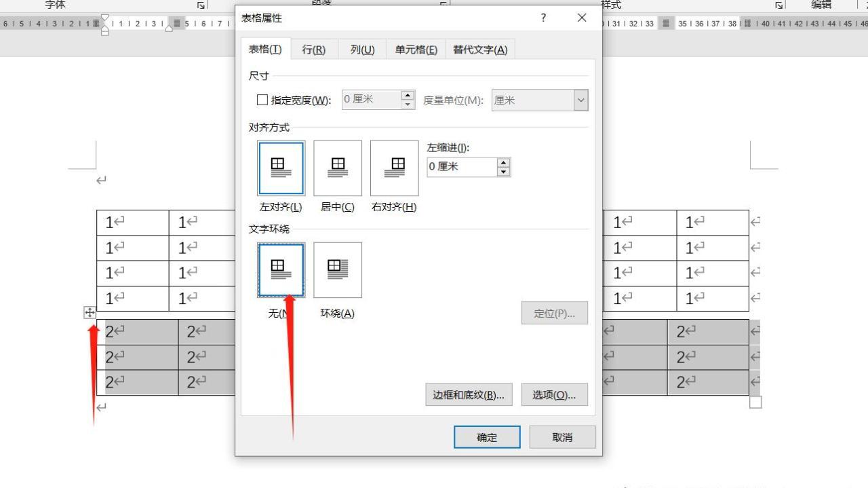The width and height of the screenshot is (868, 488).
Task: Open 选项(O) button
Action: 554,395
